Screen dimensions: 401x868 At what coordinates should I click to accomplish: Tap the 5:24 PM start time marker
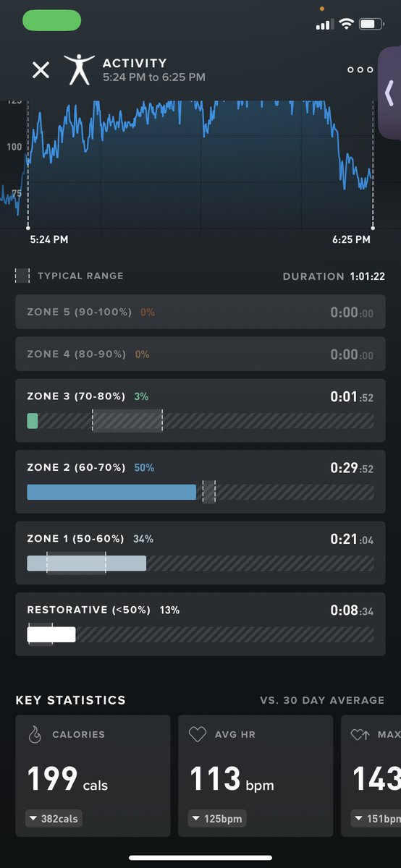coord(49,239)
